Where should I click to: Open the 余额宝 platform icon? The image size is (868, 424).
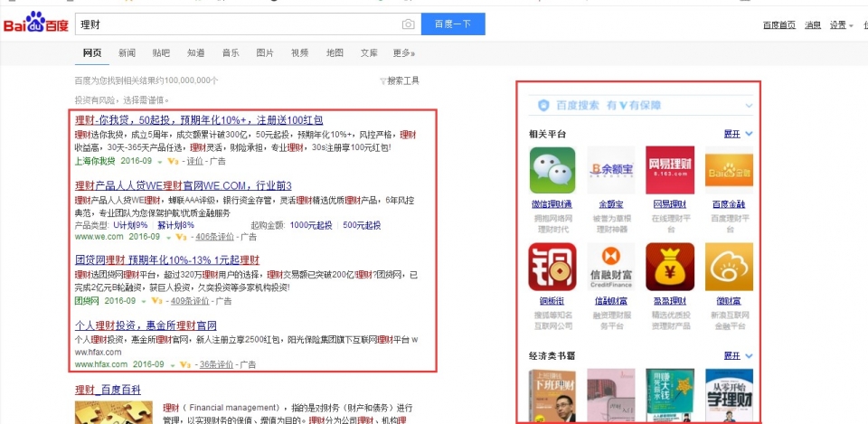(610, 170)
